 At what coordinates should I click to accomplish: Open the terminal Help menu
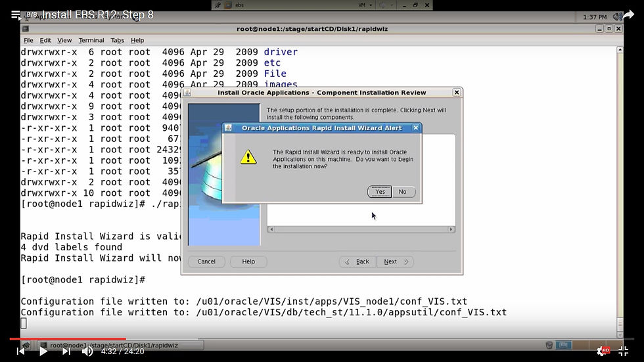click(137, 40)
